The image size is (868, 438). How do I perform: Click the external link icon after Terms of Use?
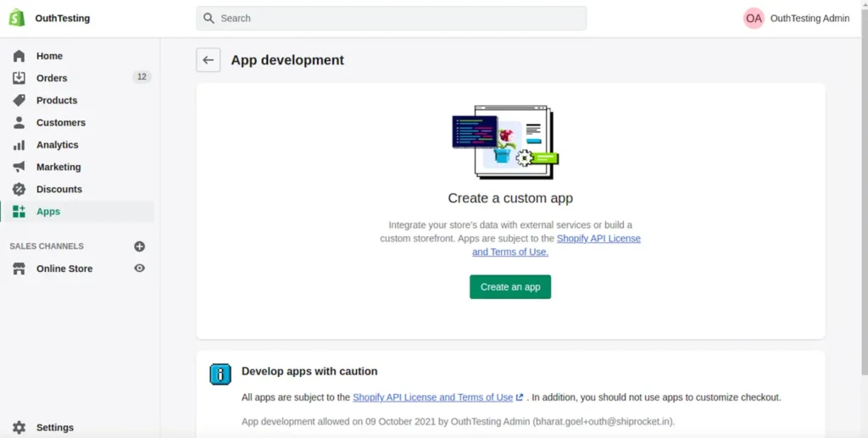(x=520, y=397)
